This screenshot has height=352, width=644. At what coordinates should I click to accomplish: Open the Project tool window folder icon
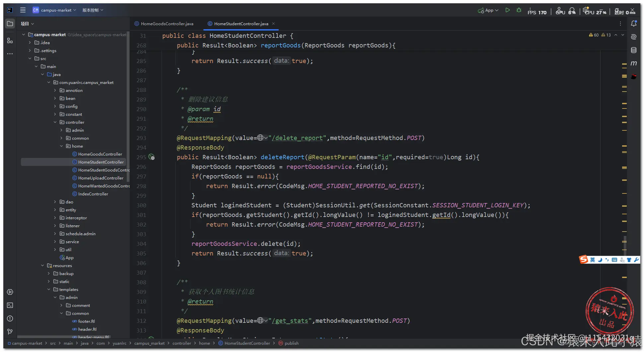(x=10, y=24)
